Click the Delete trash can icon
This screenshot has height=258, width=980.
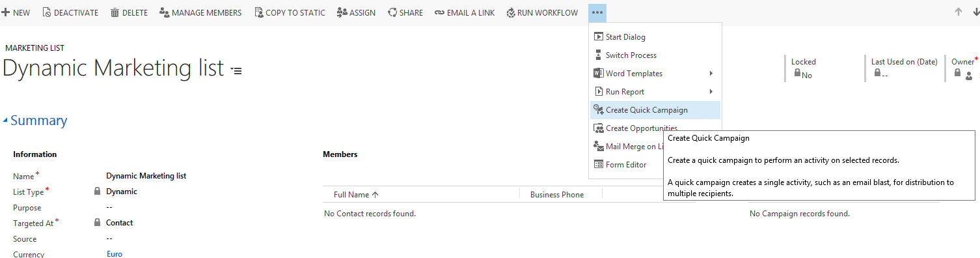(115, 12)
